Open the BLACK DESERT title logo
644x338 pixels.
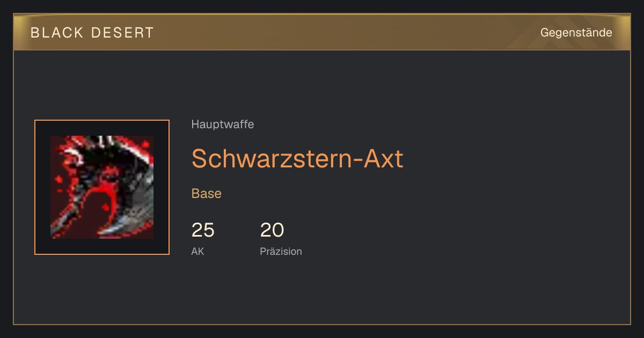[x=92, y=33]
